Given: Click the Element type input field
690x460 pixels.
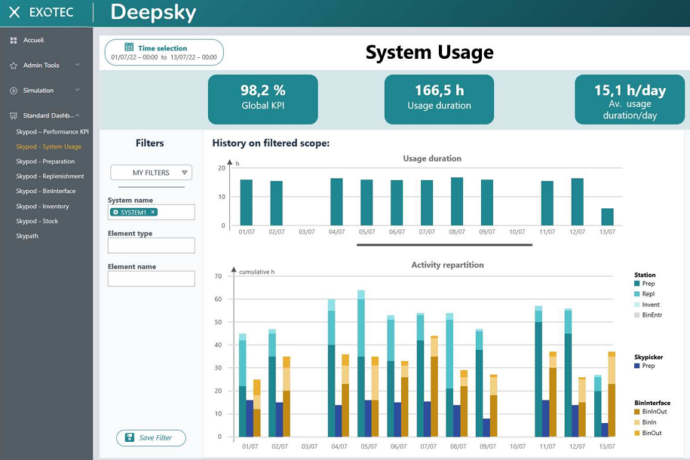Looking at the screenshot, I should point(151,245).
